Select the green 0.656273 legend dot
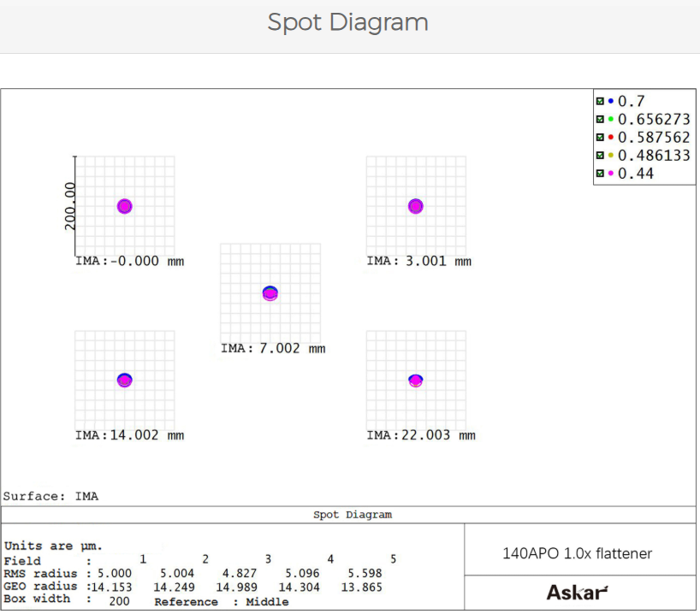Image resolution: width=700 pixels, height=614 pixels. click(x=610, y=119)
